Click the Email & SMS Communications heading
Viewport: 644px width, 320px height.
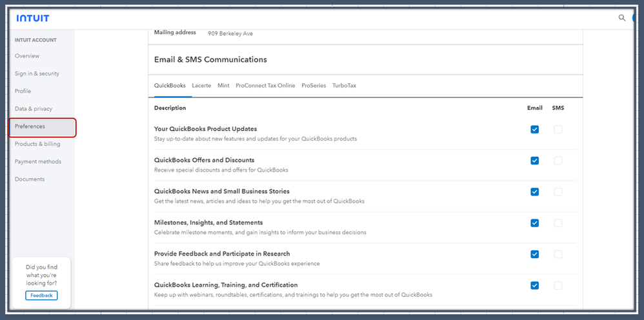pyautogui.click(x=210, y=59)
